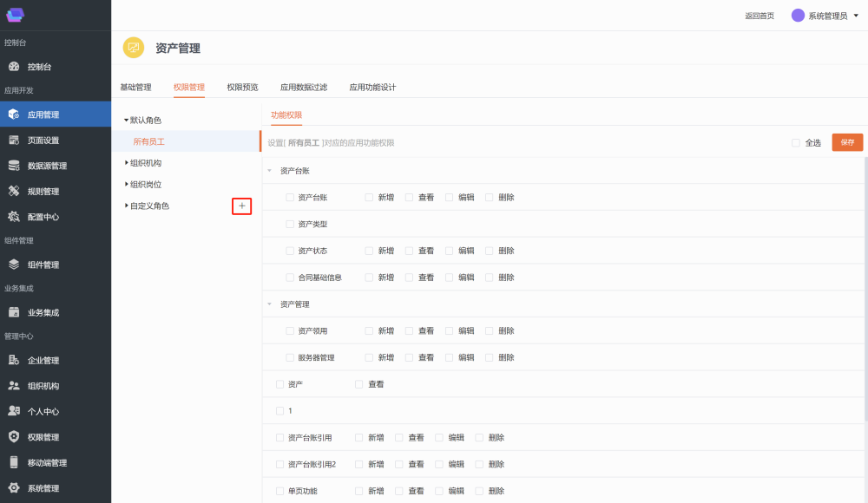The width and height of the screenshot is (868, 503).
Task: Enable 新增 permission for 资产领用
Action: pyautogui.click(x=370, y=330)
